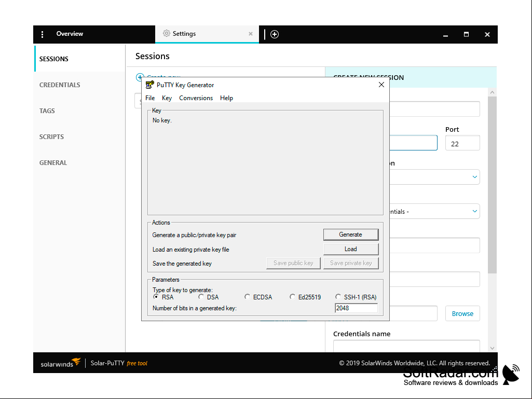Click scrollbar up arrow in session panel
This screenshot has width=532, height=399.
click(493, 92)
